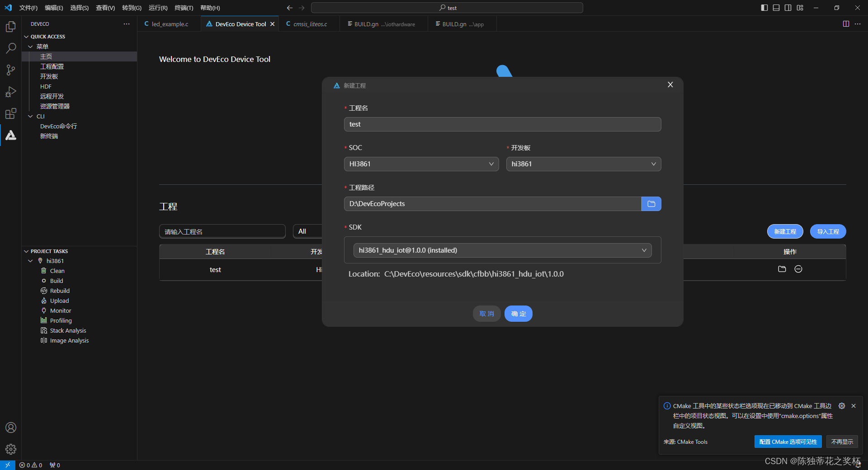The width and height of the screenshot is (868, 470).
Task: Collapse the 菜单 tree node
Action: point(30,47)
